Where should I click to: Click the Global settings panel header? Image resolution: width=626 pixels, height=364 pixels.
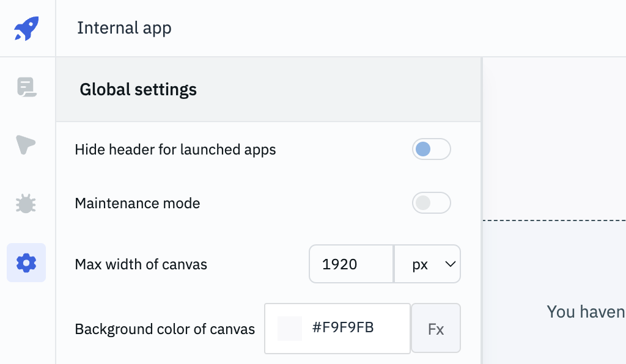(138, 90)
